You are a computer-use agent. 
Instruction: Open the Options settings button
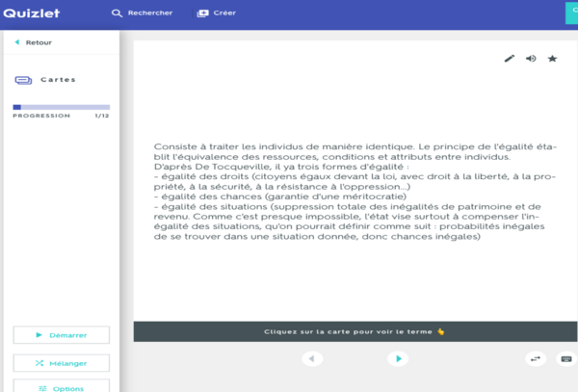point(61,387)
